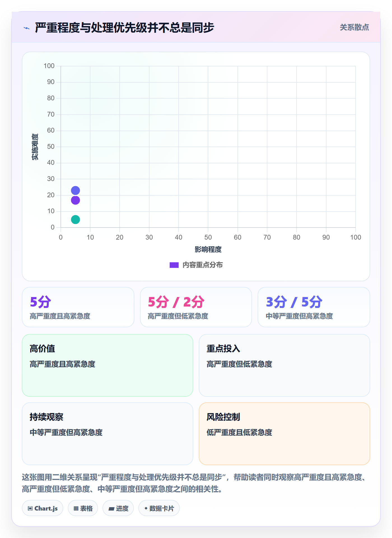The image size is (392, 538).
Task: Click the 表格 table tag icon
Action: coord(76,509)
